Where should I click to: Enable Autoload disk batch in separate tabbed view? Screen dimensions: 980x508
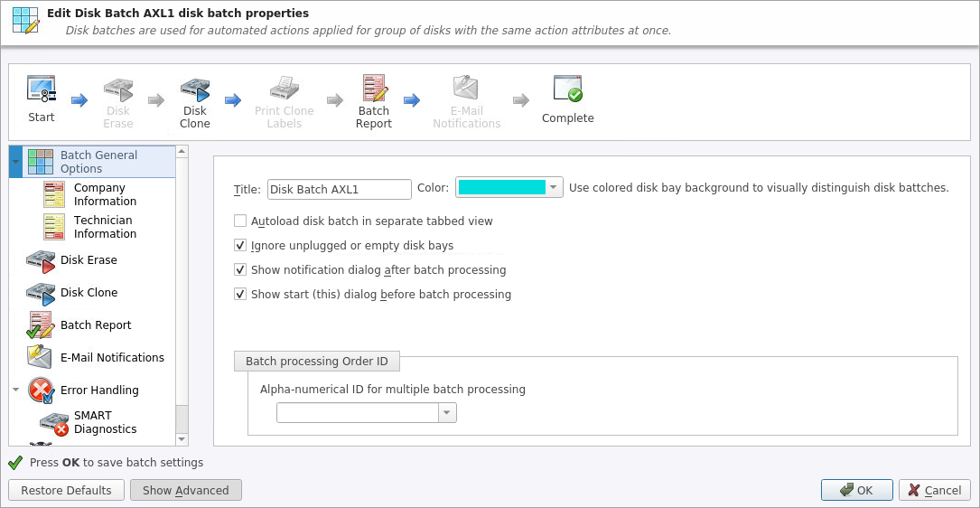pyautogui.click(x=240, y=221)
